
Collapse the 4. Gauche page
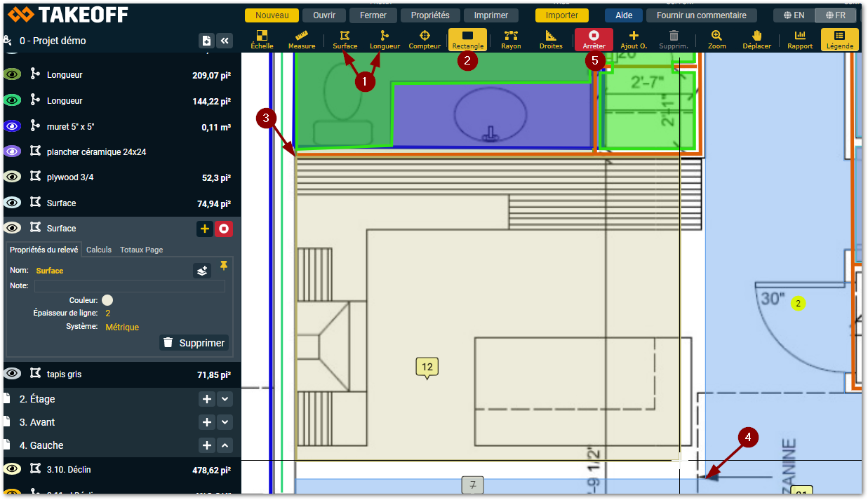[x=225, y=445]
